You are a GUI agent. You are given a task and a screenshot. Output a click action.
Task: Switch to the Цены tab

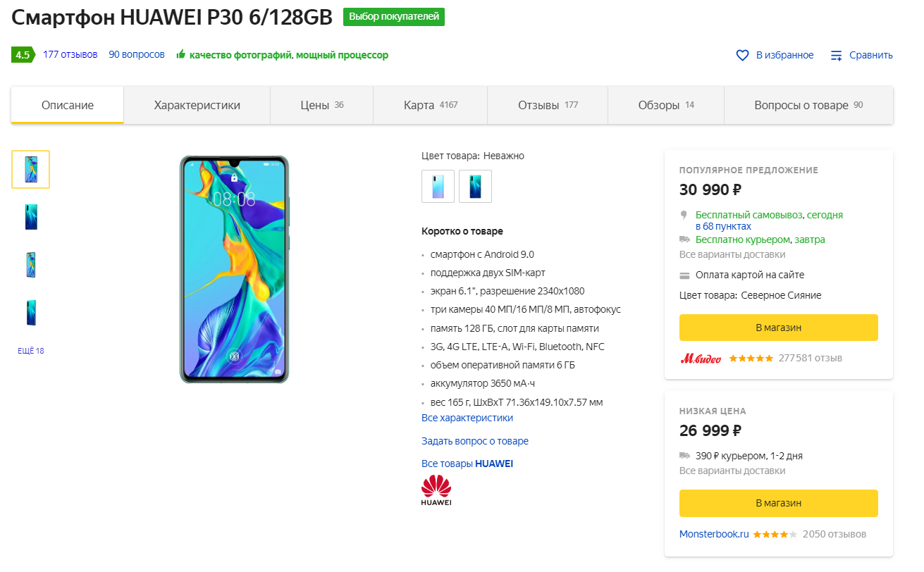(321, 105)
